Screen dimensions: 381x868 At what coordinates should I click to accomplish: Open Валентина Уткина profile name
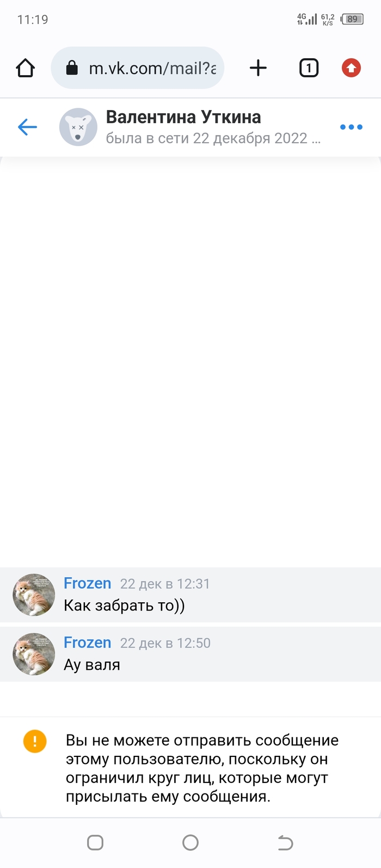click(x=183, y=117)
